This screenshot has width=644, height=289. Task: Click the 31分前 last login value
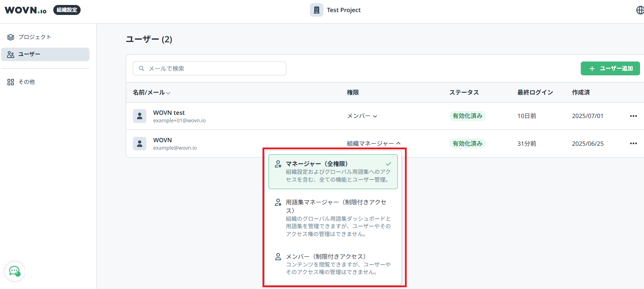527,144
